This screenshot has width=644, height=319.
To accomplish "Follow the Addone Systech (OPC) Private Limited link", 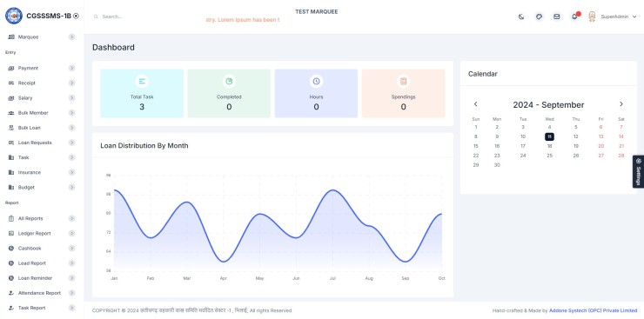I will [x=593, y=311].
